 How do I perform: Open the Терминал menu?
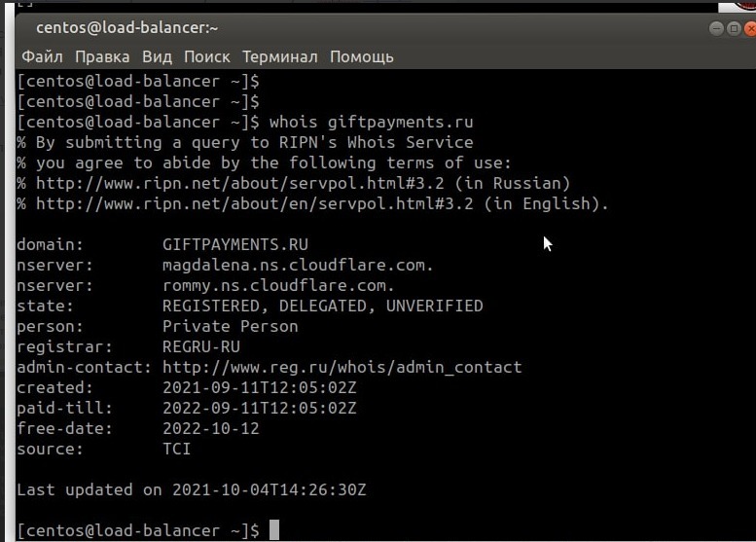(x=280, y=56)
